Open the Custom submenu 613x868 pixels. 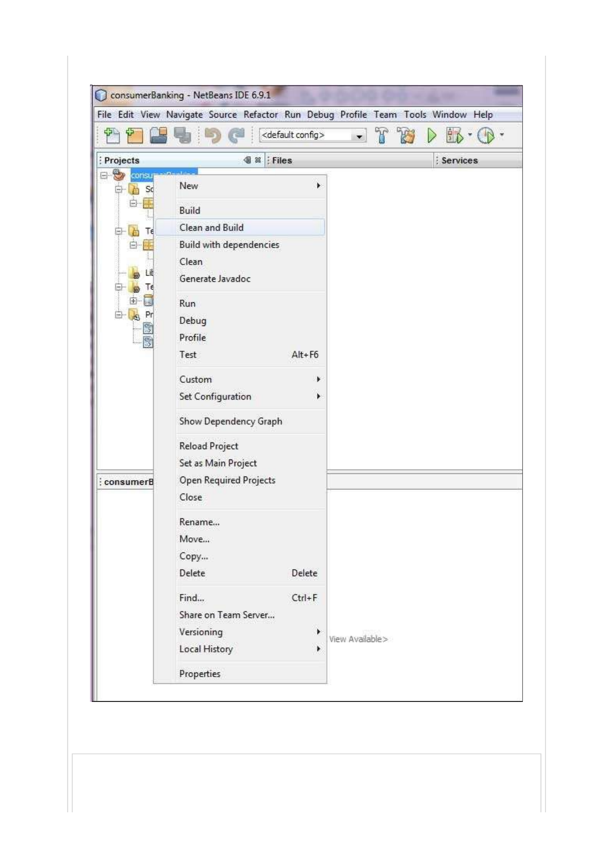point(240,379)
